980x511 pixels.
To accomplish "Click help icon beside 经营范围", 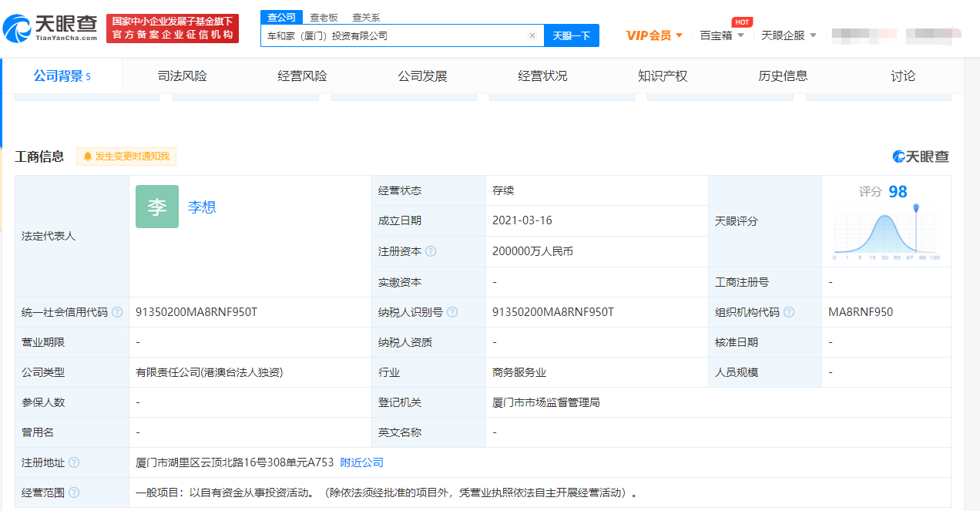I will 74,493.
